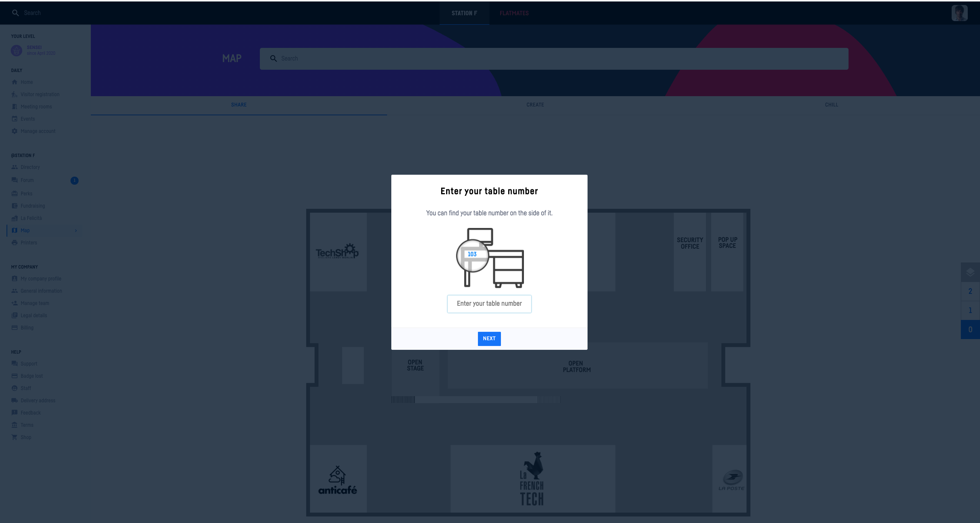This screenshot has width=980, height=523.
Task: Open the user avatar profile picture
Action: click(x=959, y=13)
